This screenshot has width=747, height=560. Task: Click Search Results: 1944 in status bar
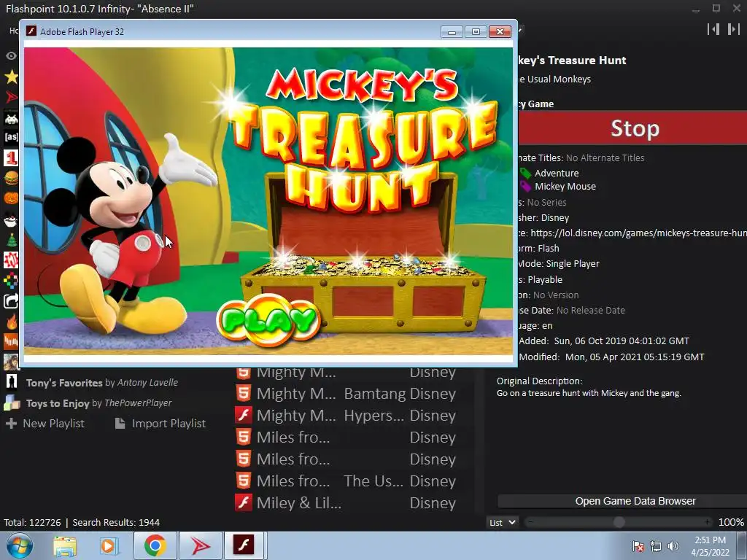point(116,522)
